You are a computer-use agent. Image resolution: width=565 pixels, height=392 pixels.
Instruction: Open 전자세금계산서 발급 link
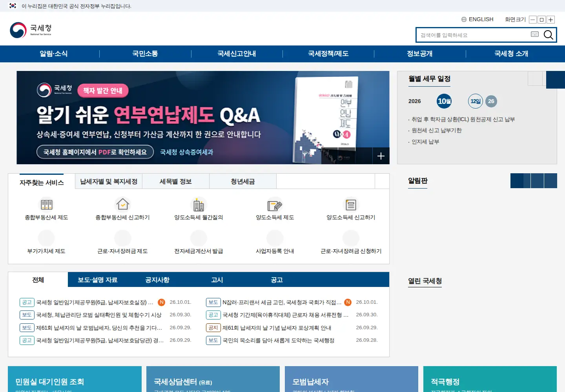[199, 251]
